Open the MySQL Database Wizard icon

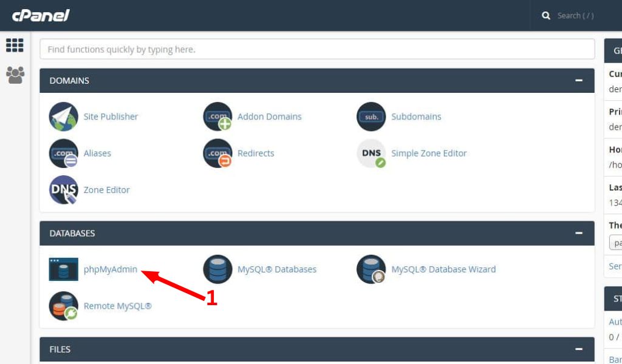[371, 269]
